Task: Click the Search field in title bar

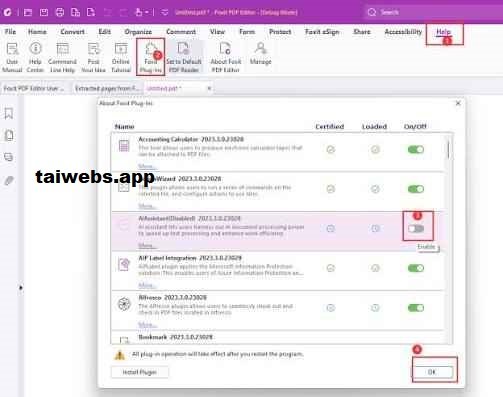Action: point(433,12)
